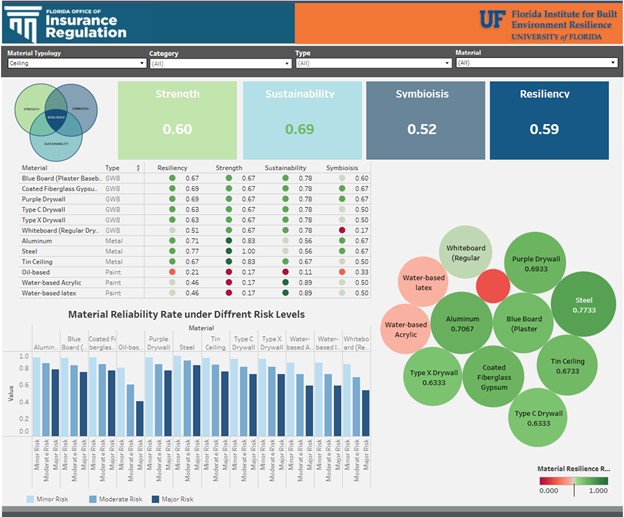Click the Minor Risk legend swatch
This screenshot has height=517, width=624.
pyautogui.click(x=30, y=499)
